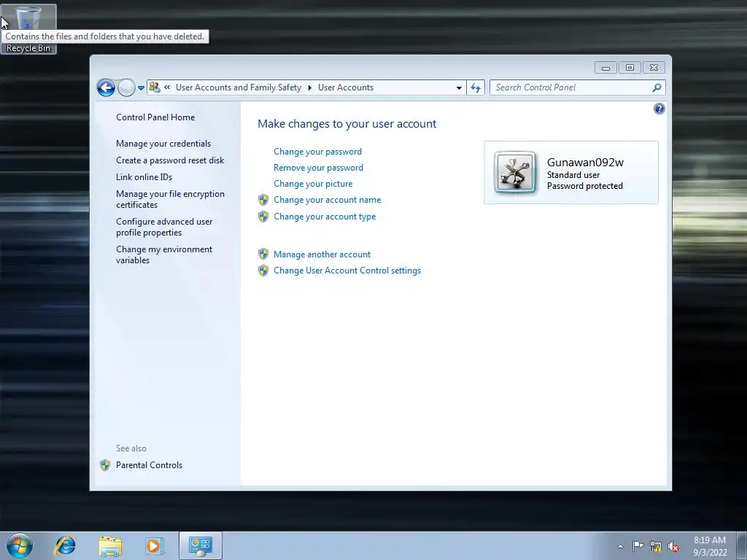This screenshot has width=747, height=560.
Task: Click Manage another account link
Action: coord(322,254)
